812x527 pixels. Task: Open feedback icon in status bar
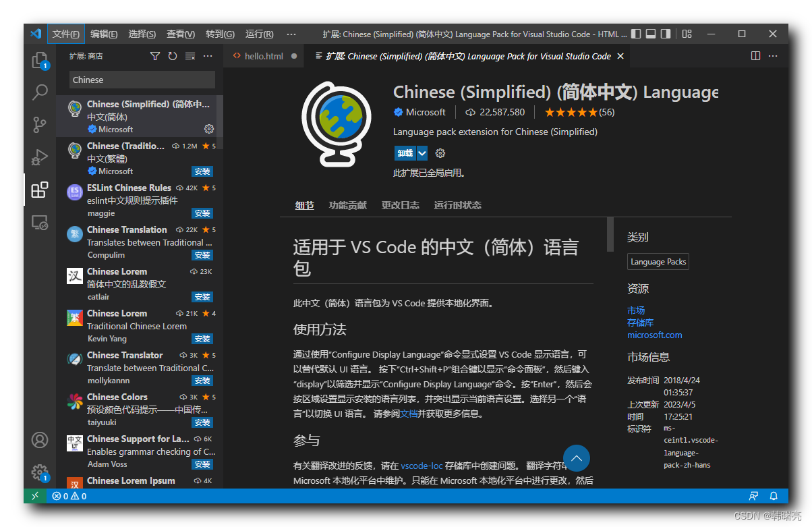pyautogui.click(x=753, y=496)
